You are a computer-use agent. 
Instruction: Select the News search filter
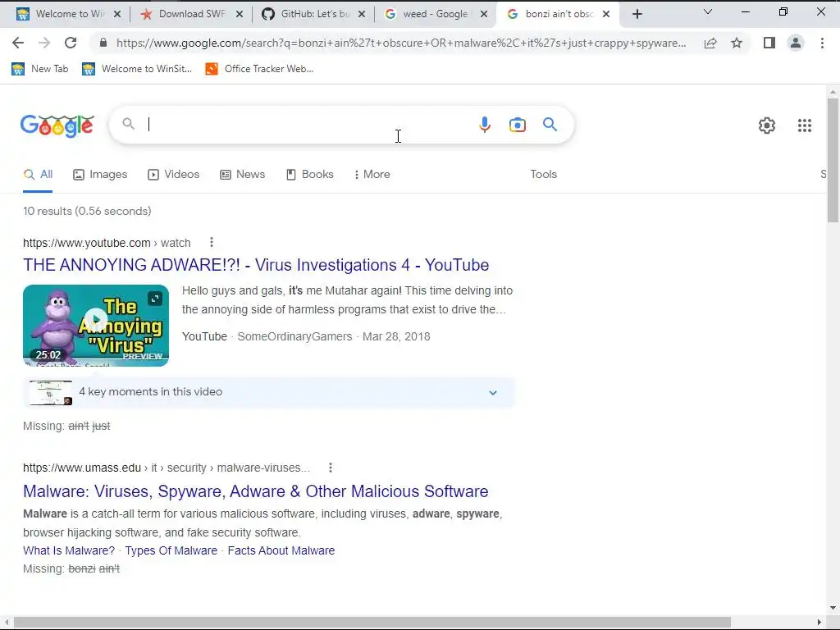pos(243,175)
